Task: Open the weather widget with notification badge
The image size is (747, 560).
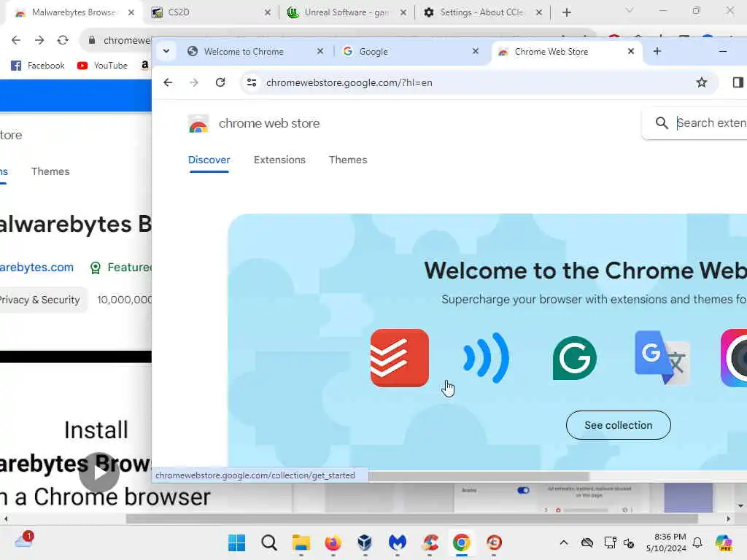Action: point(24,540)
